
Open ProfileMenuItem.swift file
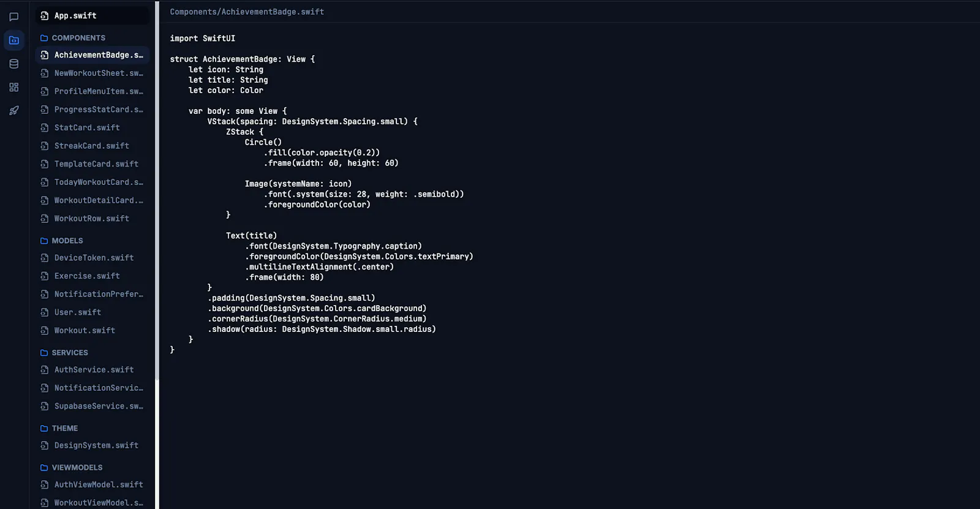(92, 91)
